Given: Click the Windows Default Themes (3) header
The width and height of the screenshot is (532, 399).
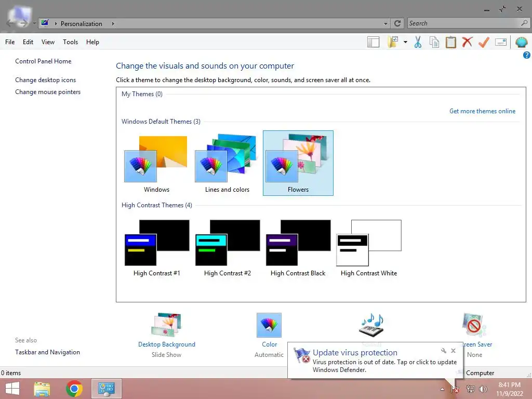Looking at the screenshot, I should pyautogui.click(x=161, y=122).
